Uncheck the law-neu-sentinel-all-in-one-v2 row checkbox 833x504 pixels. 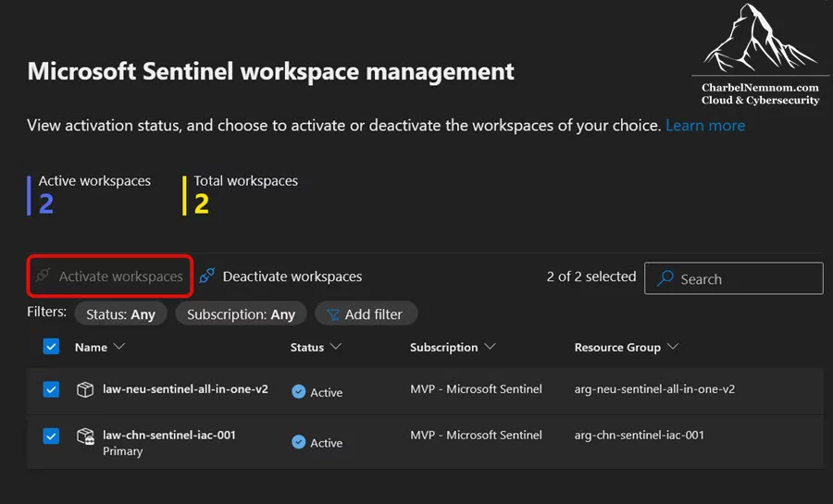[51, 389]
